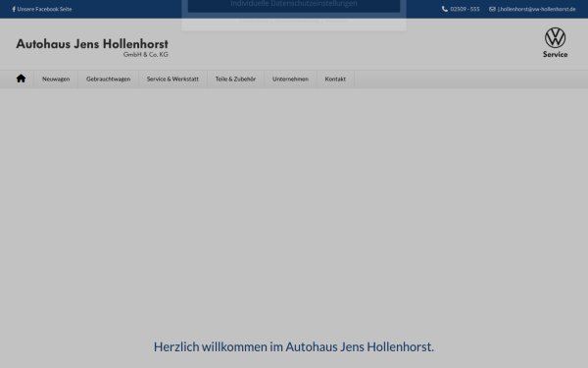Click the home icon in navigation bar
588x368 pixels.
(21, 79)
